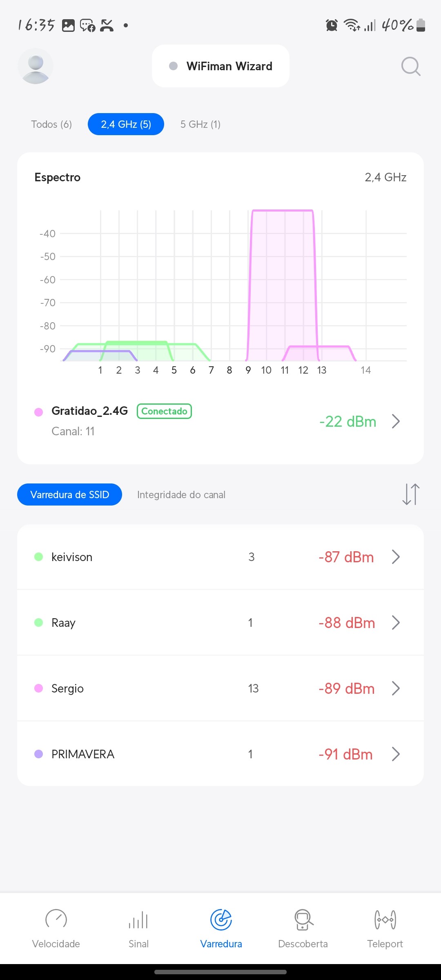Switch filter to Todos (6)

pyautogui.click(x=51, y=124)
